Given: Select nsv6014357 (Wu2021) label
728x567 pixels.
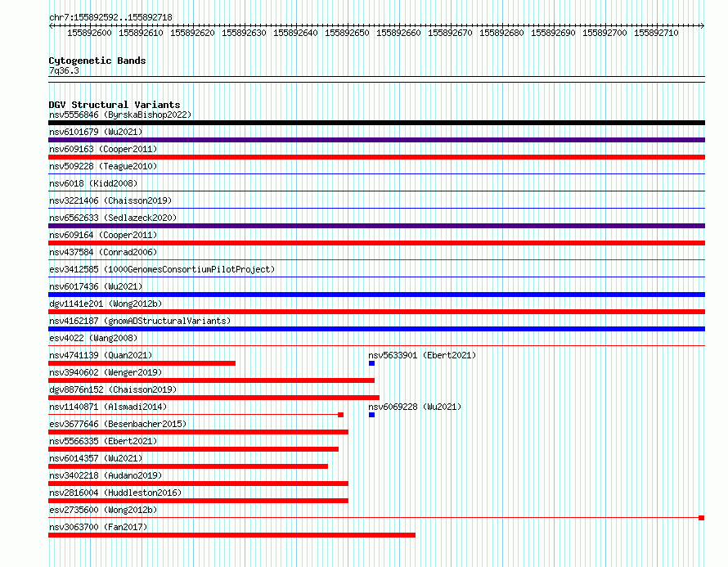Looking at the screenshot, I should 96,458.
